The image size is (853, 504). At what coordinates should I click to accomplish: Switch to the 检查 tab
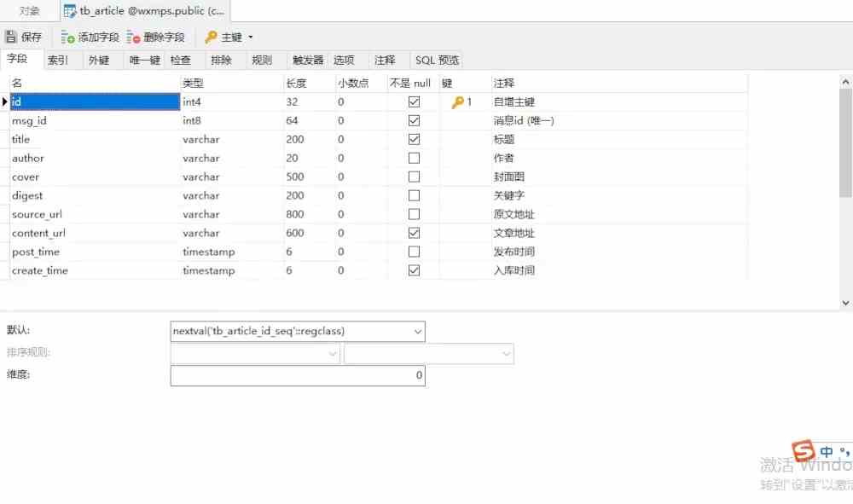181,60
